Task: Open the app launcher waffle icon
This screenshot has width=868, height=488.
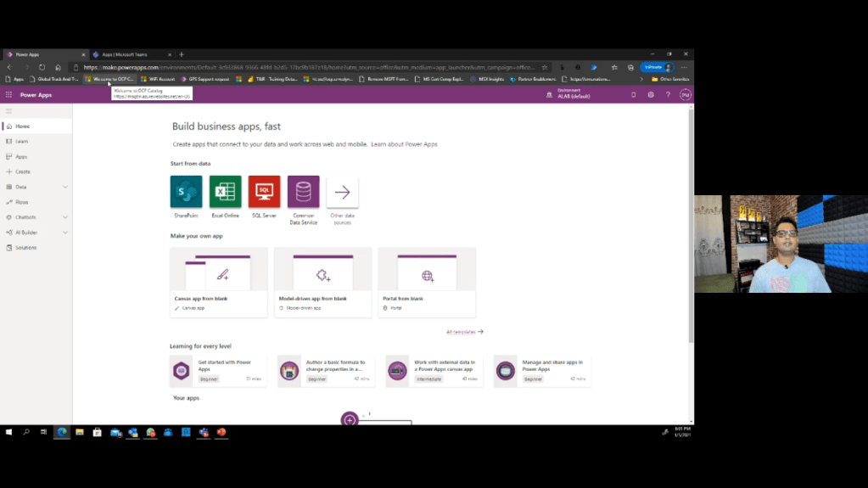Action: pos(8,95)
